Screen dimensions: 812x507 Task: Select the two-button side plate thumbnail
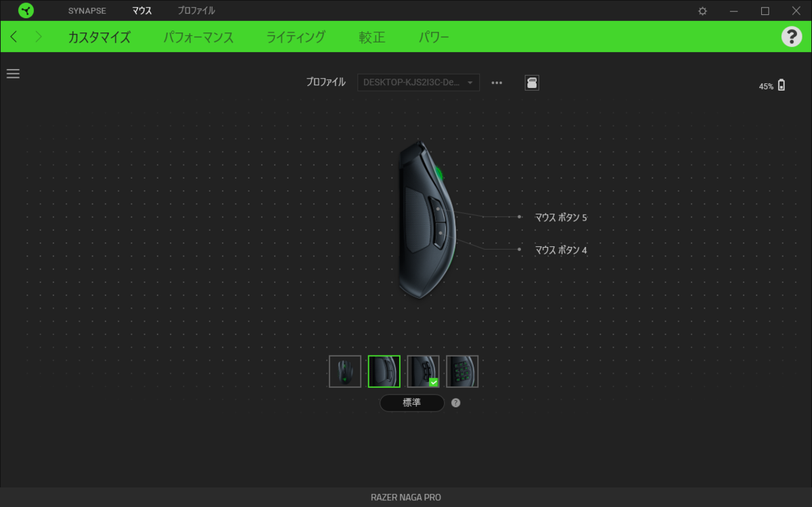(384, 372)
